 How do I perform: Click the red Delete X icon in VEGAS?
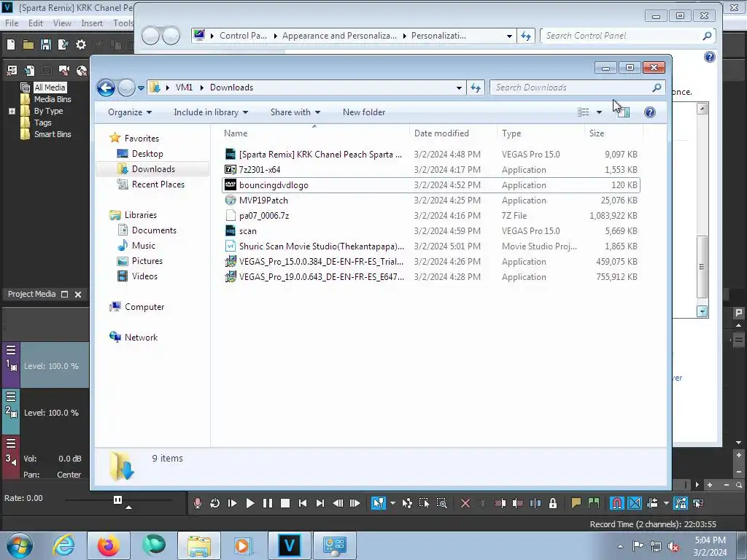(465, 503)
